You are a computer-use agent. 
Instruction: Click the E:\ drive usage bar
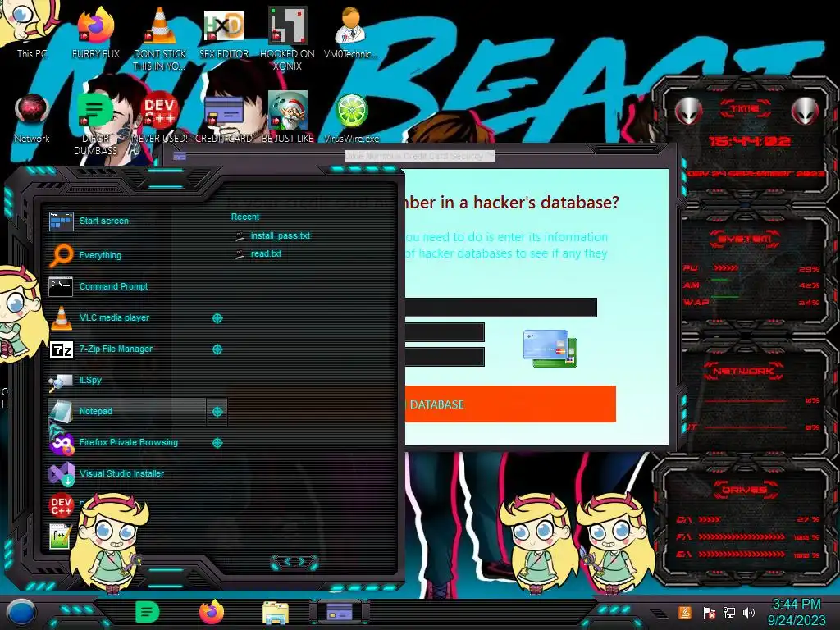coord(742,554)
